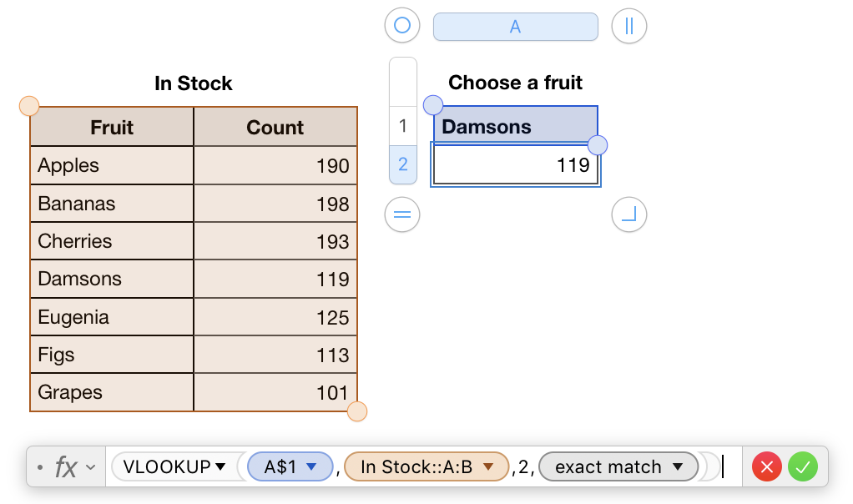Open the fx function menu
853x504 pixels.
coord(73,467)
